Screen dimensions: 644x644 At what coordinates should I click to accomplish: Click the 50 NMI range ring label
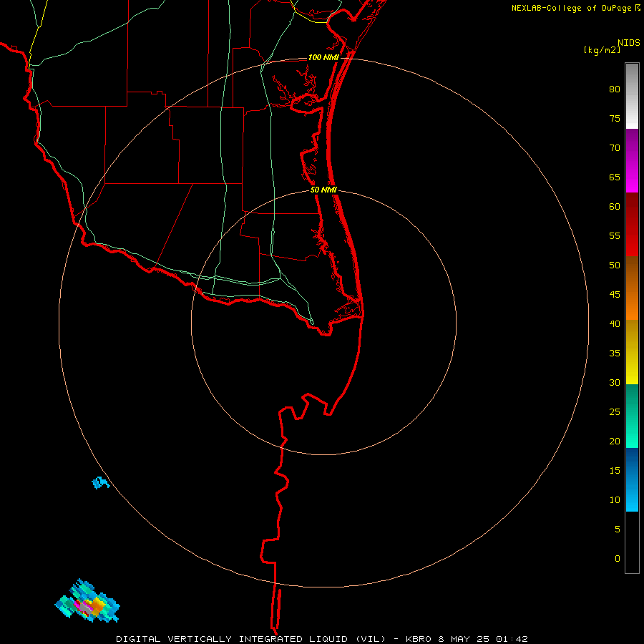pyautogui.click(x=323, y=190)
